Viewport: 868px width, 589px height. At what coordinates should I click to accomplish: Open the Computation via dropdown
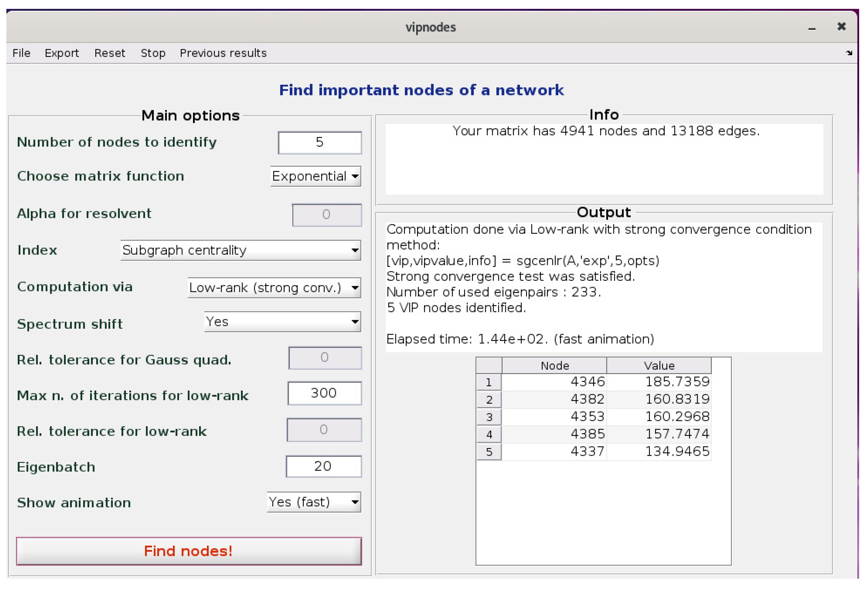(x=274, y=287)
